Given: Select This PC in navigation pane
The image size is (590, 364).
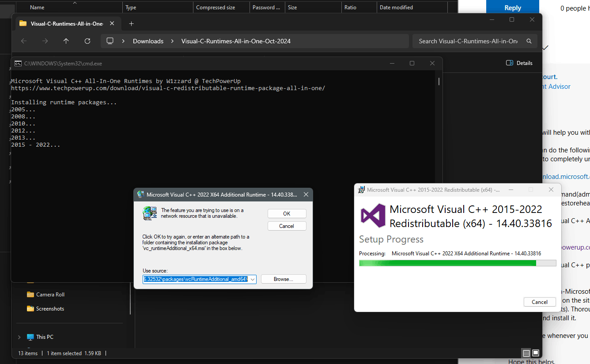Looking at the screenshot, I should (40, 337).
